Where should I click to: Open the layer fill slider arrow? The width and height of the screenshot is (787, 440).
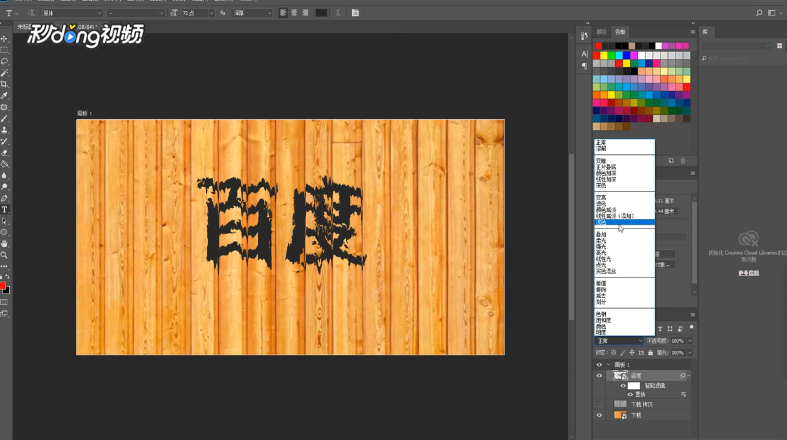click(x=690, y=353)
